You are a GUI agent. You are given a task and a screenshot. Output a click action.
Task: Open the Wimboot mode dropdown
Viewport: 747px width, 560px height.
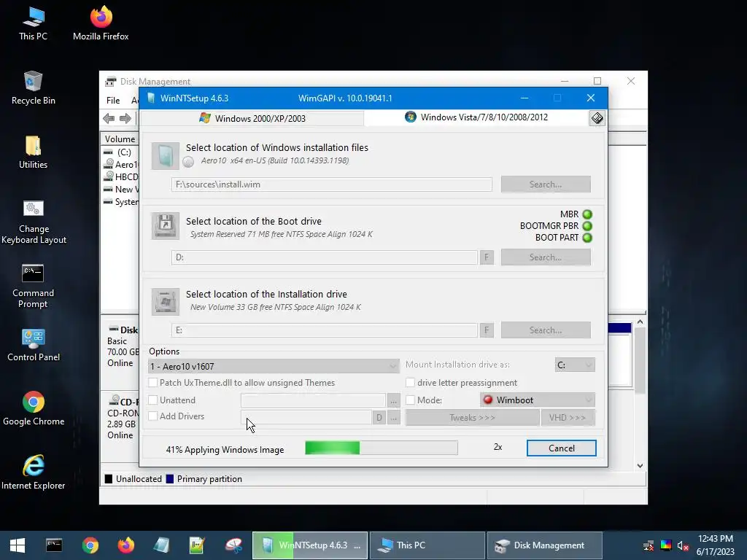538,400
